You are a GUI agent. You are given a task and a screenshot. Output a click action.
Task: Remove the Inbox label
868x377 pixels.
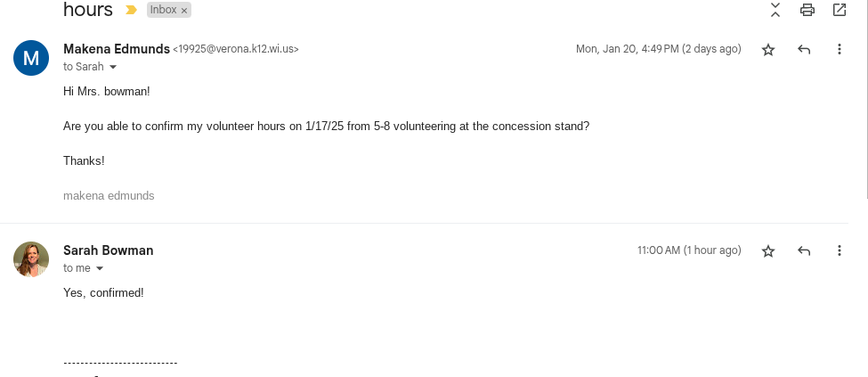pyautogui.click(x=184, y=11)
